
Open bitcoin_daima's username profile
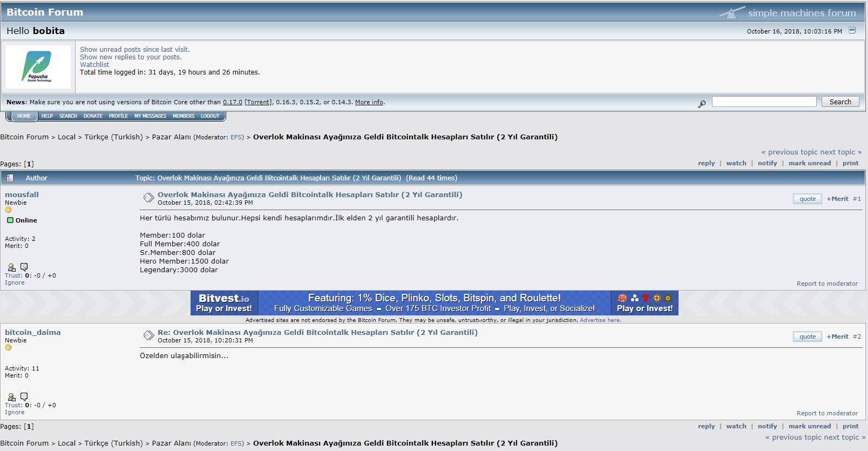tap(33, 332)
